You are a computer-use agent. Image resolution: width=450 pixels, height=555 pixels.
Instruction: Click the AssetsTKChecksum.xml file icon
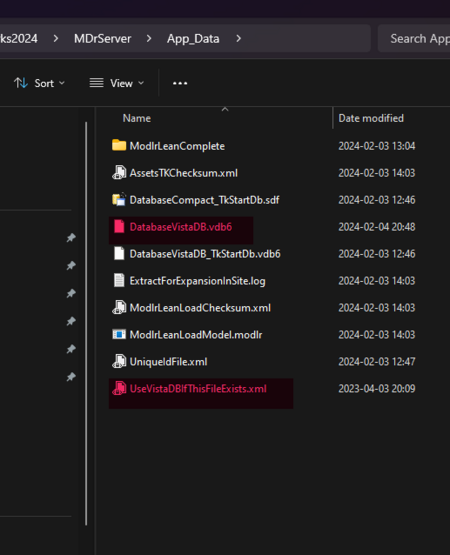coord(119,173)
